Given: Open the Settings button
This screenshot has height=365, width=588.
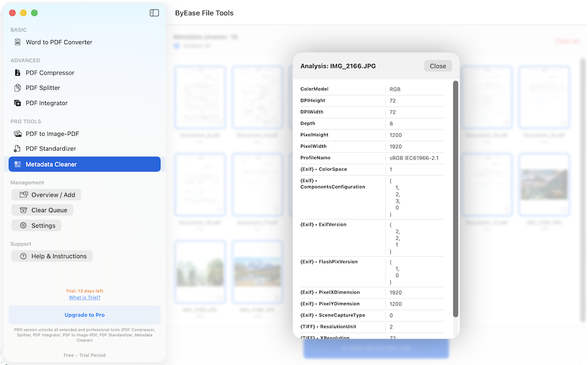Looking at the screenshot, I should 36,225.
